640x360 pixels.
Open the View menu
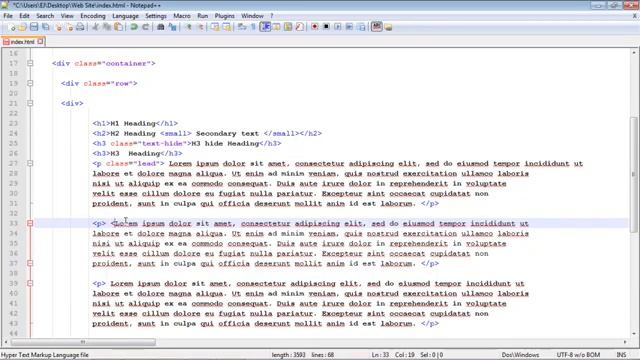click(67, 16)
